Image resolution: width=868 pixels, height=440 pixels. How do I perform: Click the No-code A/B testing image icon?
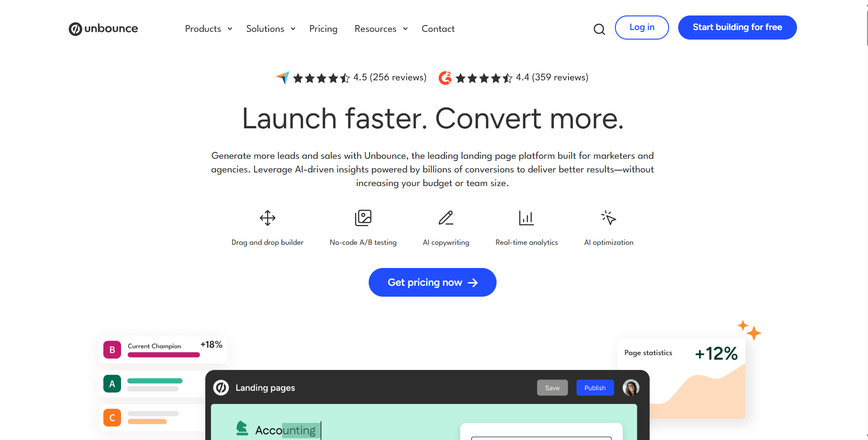tap(363, 218)
